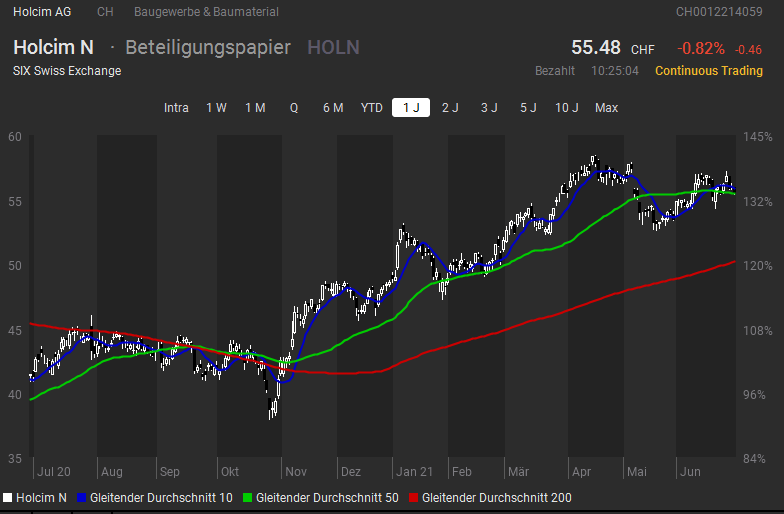Click SIX Swiss Exchange label
This screenshot has height=514, width=784.
67,70
